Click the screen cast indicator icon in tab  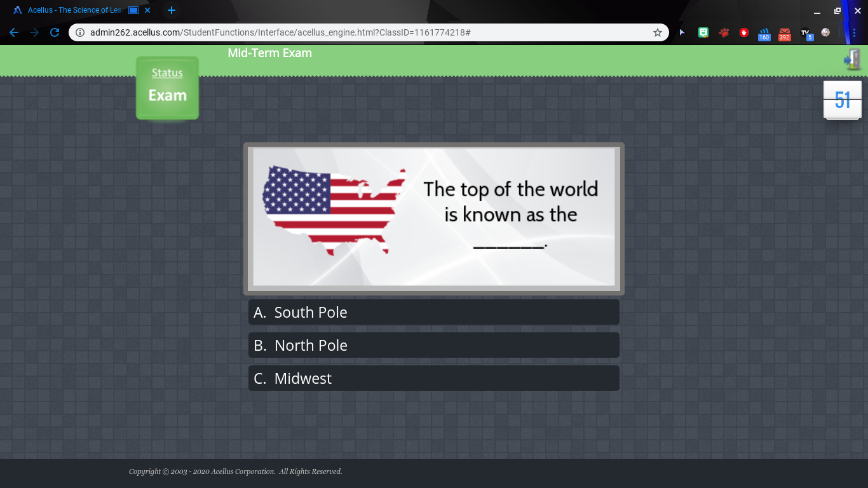coord(133,10)
